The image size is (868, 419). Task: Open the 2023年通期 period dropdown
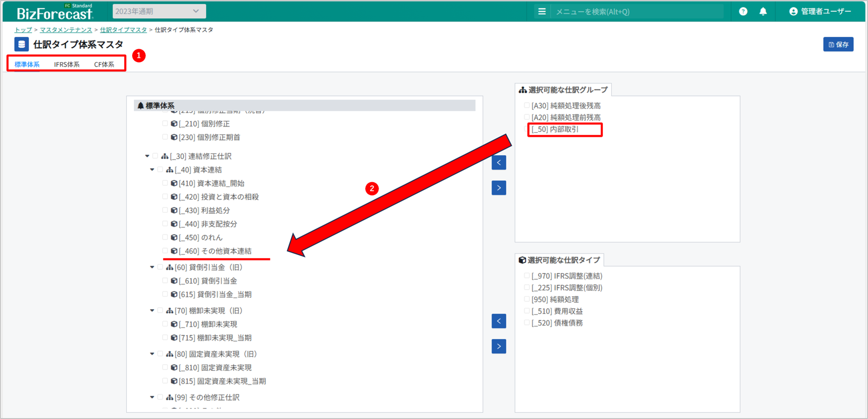coord(159,11)
